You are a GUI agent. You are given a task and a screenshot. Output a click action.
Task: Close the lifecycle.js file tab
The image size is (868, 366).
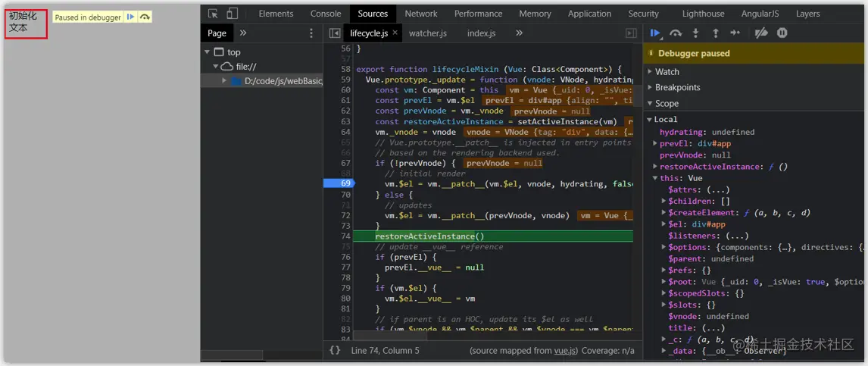[395, 33]
